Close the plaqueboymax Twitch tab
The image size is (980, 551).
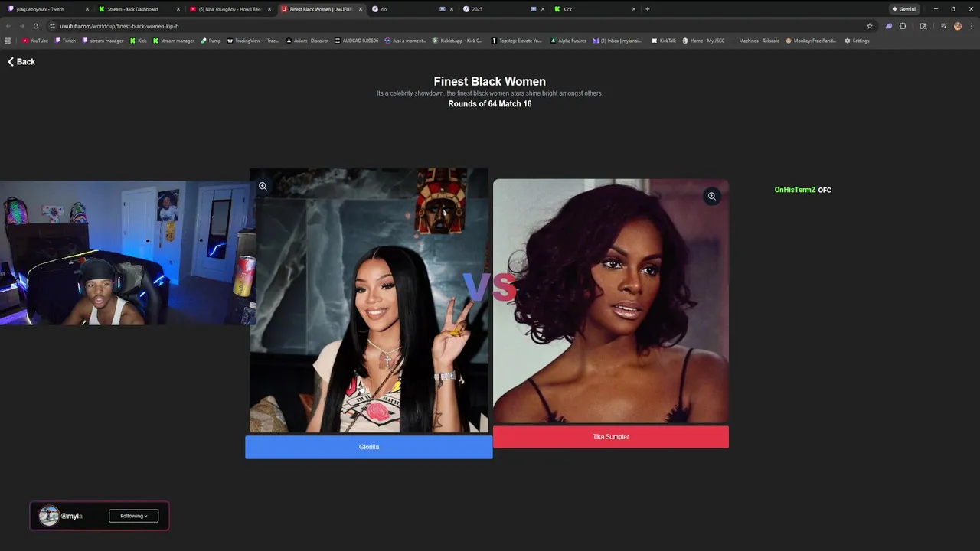pyautogui.click(x=87, y=9)
